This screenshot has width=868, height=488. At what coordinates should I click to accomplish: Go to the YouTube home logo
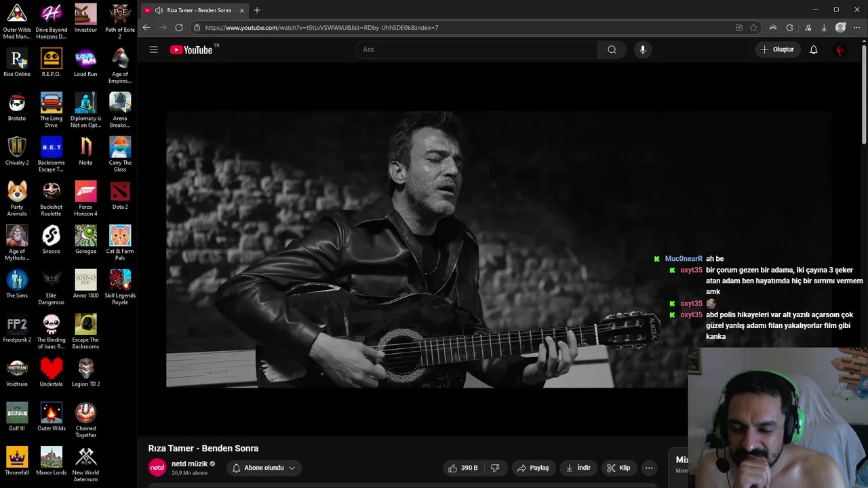coord(191,49)
